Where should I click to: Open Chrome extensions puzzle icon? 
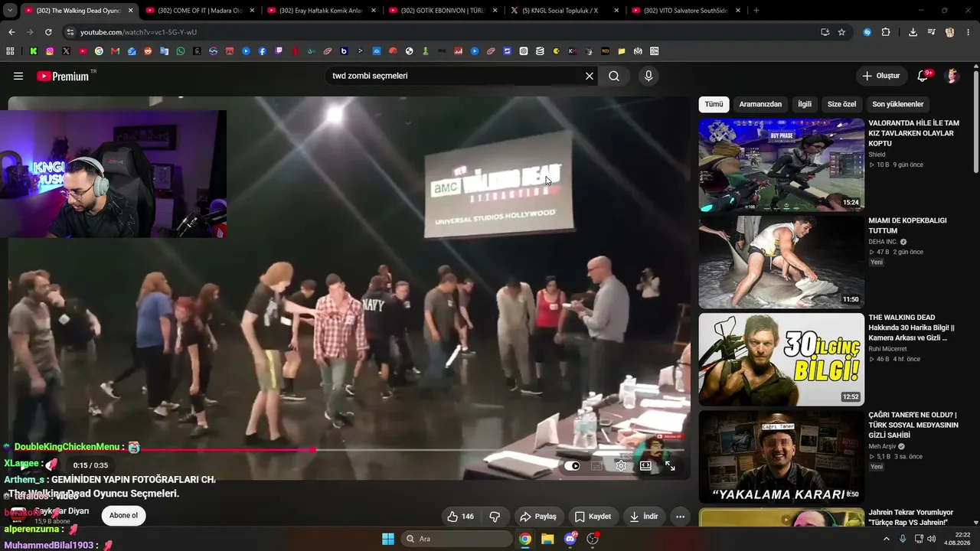[x=886, y=32]
